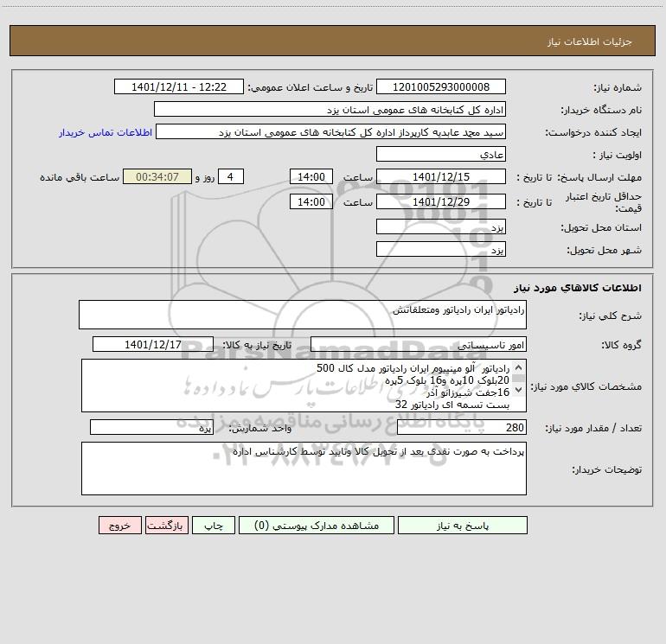Click remaining days field showing 4

[x=231, y=176]
